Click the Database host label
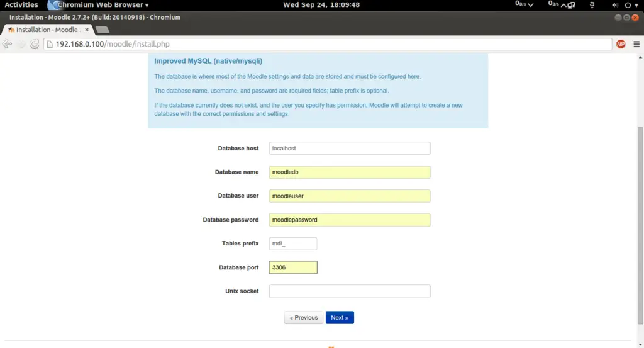This screenshot has height=348, width=644. click(x=238, y=149)
